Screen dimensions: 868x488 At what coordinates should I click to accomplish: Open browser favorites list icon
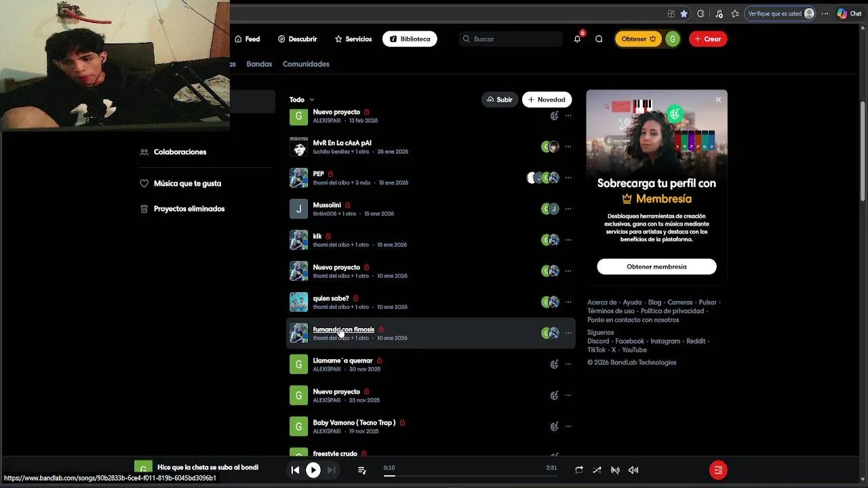[735, 14]
